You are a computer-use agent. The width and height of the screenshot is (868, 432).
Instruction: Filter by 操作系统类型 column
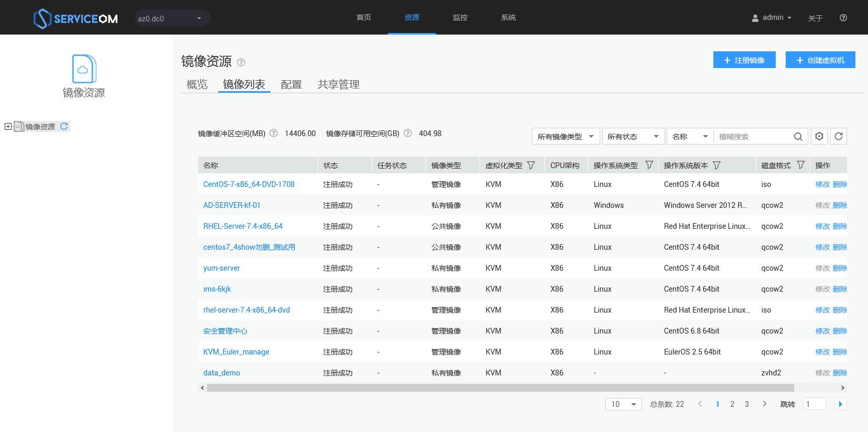pyautogui.click(x=649, y=165)
